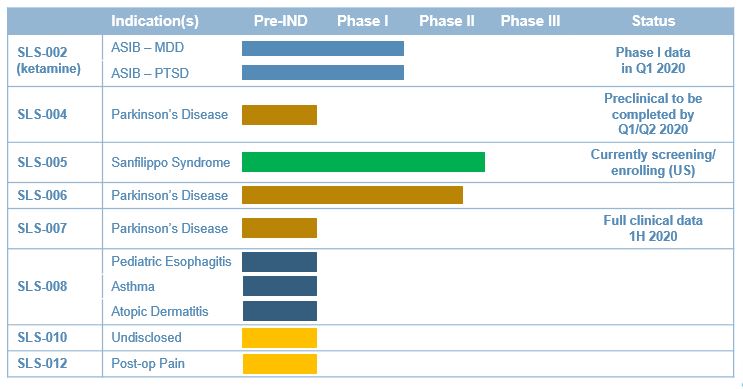Click the ASIB – PTSD progress bar
This screenshot has width=743, height=389.
click(323, 72)
